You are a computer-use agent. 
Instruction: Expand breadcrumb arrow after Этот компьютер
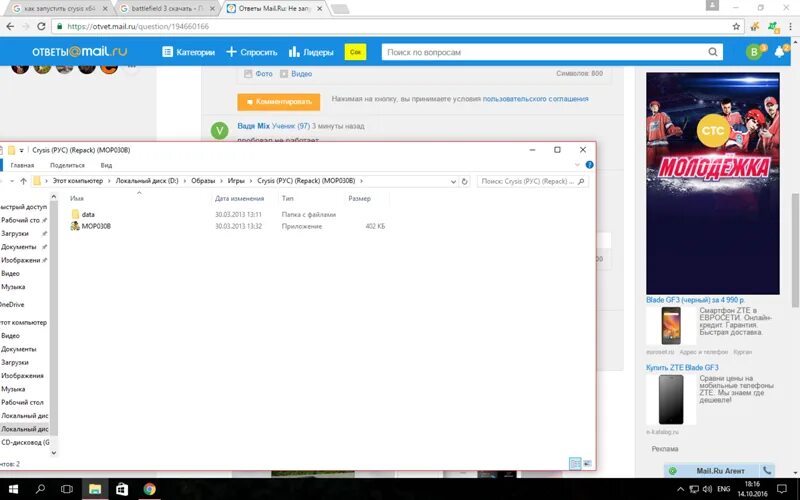click(x=109, y=181)
